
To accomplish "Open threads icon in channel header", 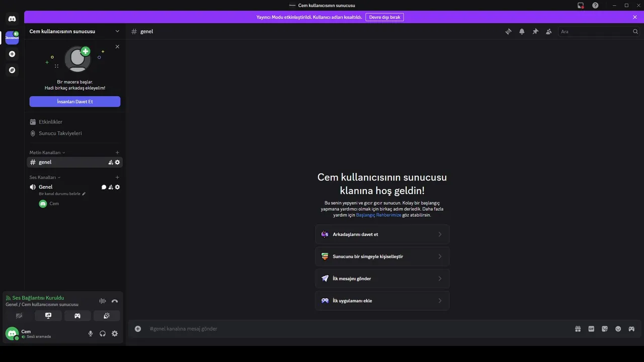I will (x=508, y=31).
